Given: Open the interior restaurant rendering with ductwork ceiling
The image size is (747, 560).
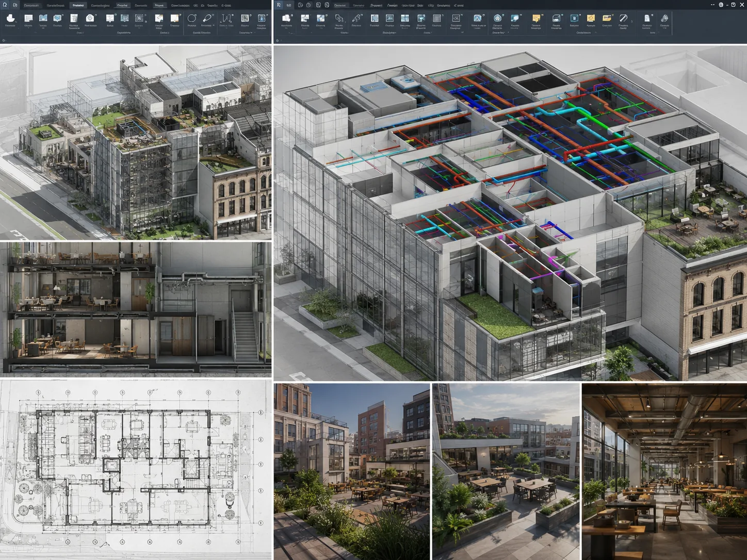Looking at the screenshot, I should point(664,471).
